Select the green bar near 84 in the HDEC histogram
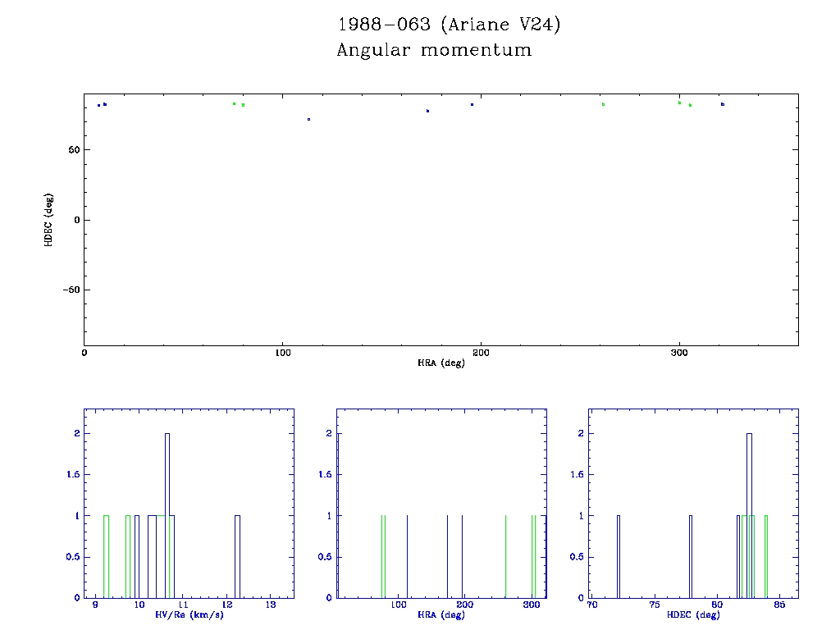The image size is (840, 630). tap(765, 556)
